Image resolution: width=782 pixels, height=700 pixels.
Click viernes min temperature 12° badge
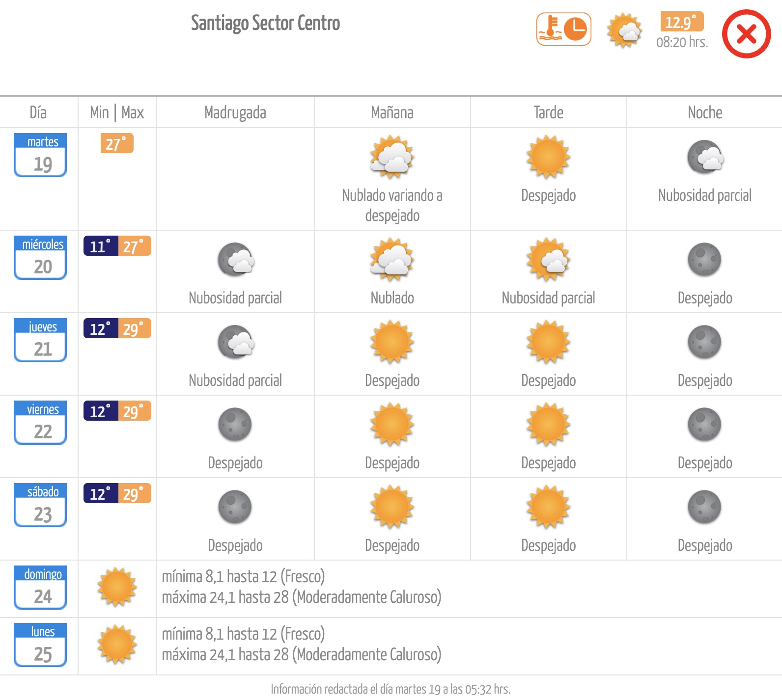pyautogui.click(x=101, y=411)
